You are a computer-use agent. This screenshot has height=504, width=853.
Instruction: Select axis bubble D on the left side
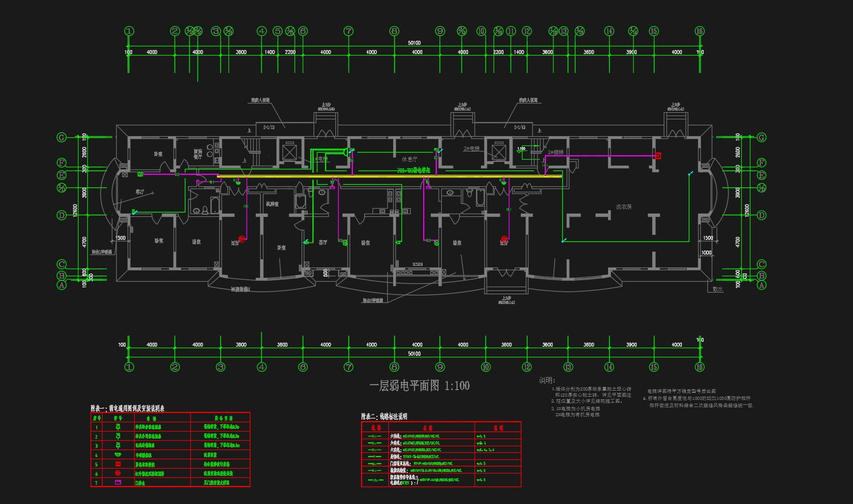[62, 215]
